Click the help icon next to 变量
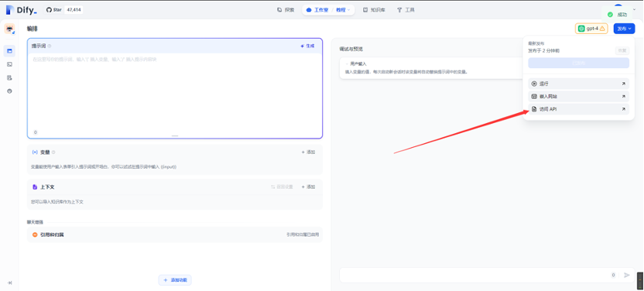This screenshot has height=291, width=644. 53,152
